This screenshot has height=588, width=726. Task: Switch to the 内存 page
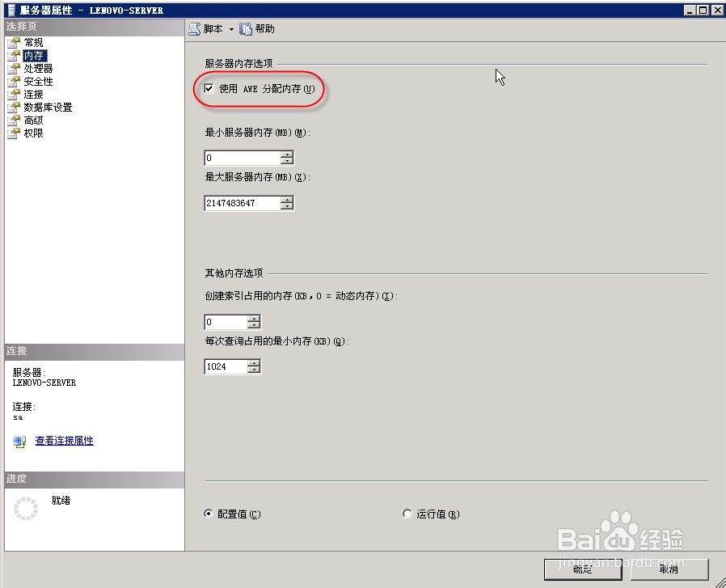(34, 55)
